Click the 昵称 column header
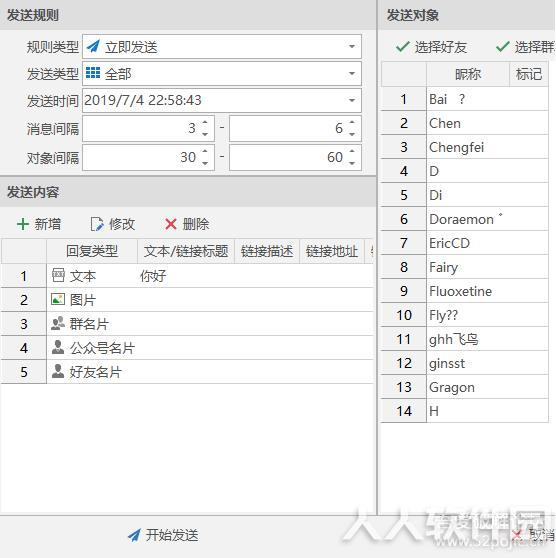Screen dimensions: 556x558 [x=468, y=74]
